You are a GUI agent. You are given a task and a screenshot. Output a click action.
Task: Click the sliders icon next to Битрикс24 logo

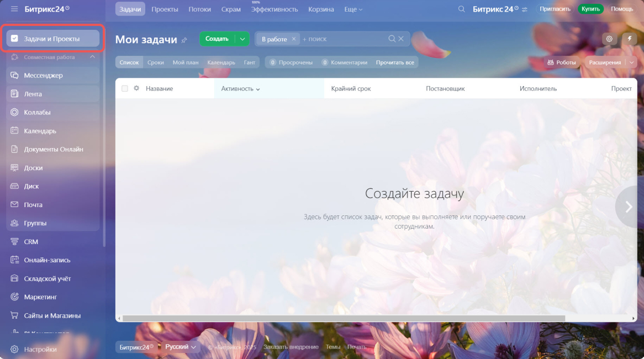point(525,9)
